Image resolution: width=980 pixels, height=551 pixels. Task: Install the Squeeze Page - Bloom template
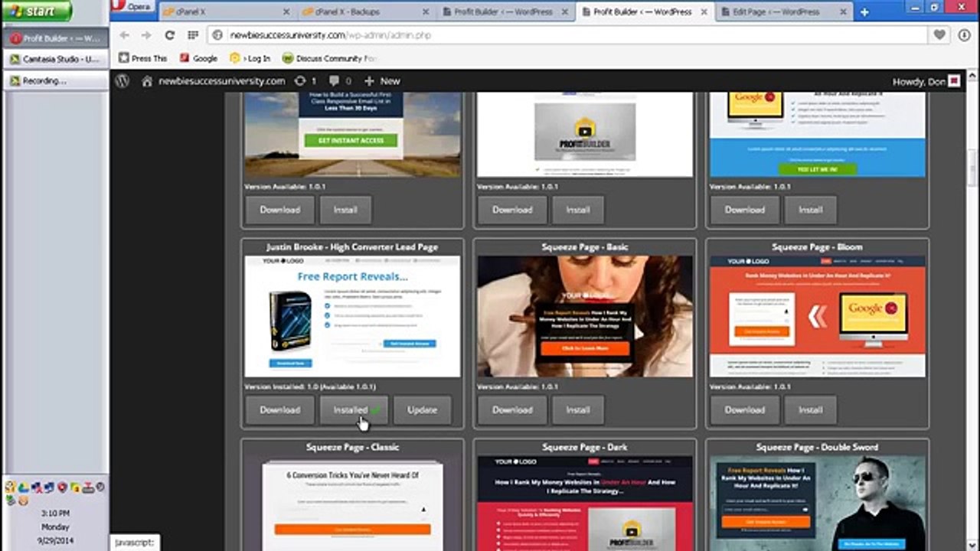point(811,410)
